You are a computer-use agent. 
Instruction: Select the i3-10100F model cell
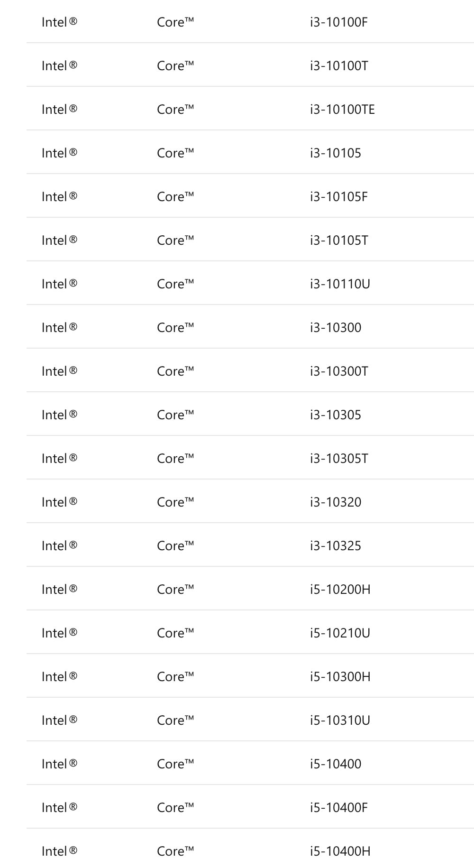click(x=339, y=22)
